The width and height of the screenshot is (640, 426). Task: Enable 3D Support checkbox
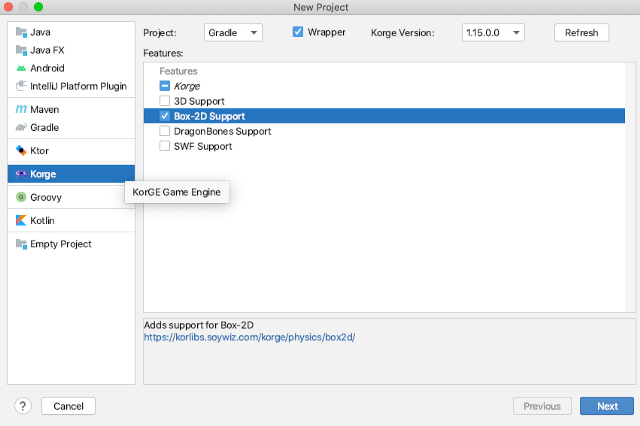tap(164, 101)
